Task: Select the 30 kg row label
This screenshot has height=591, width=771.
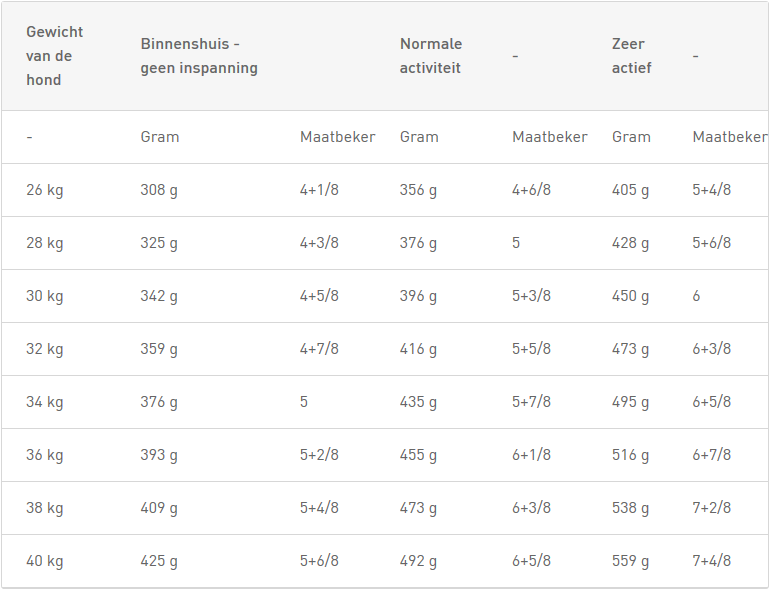Action: 45,296
